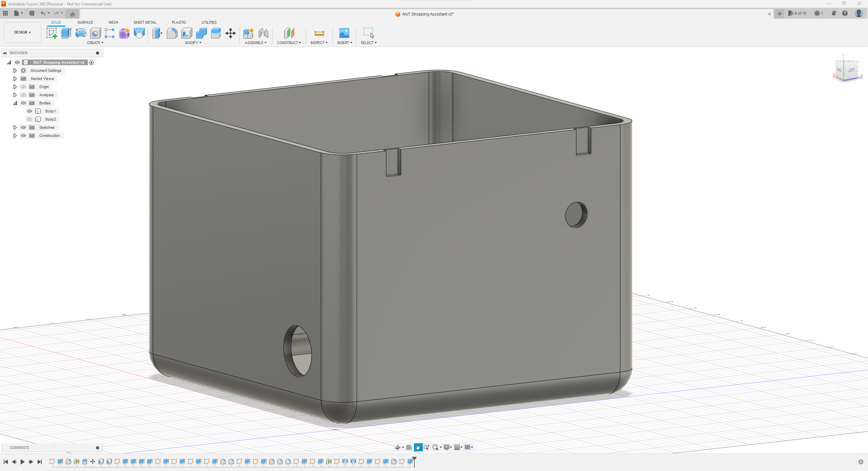Open the SURFACE ribbon tab
The height and width of the screenshot is (471, 868).
pyautogui.click(x=85, y=22)
